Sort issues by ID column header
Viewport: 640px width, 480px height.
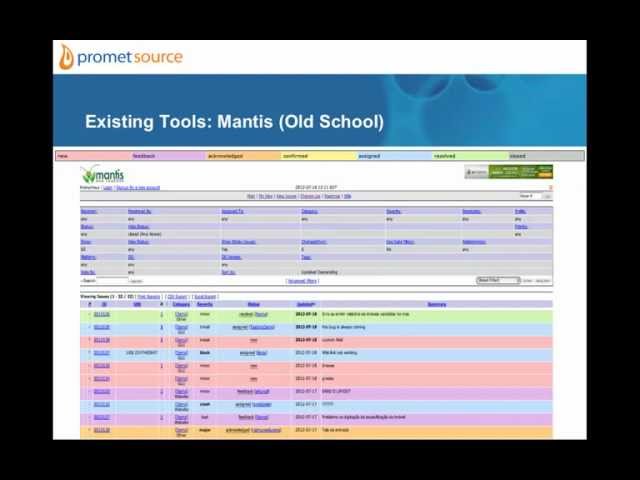[104, 304]
